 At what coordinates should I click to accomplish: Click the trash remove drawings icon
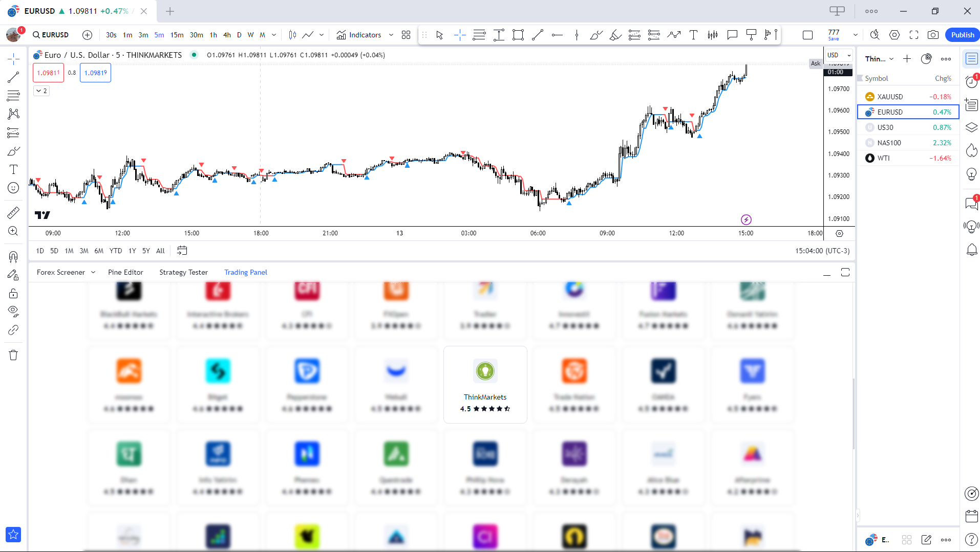click(13, 355)
